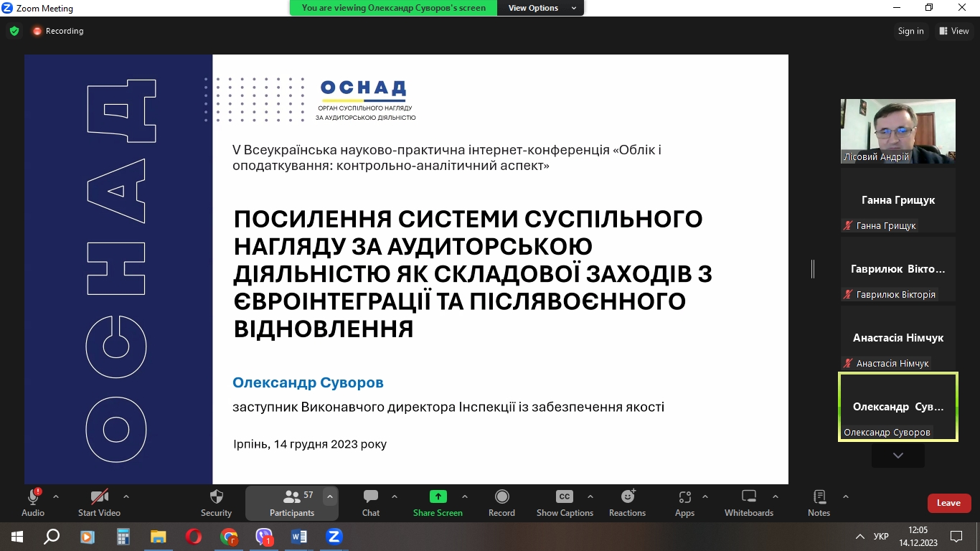Leave the meeting with red Leave button

pos(949,503)
